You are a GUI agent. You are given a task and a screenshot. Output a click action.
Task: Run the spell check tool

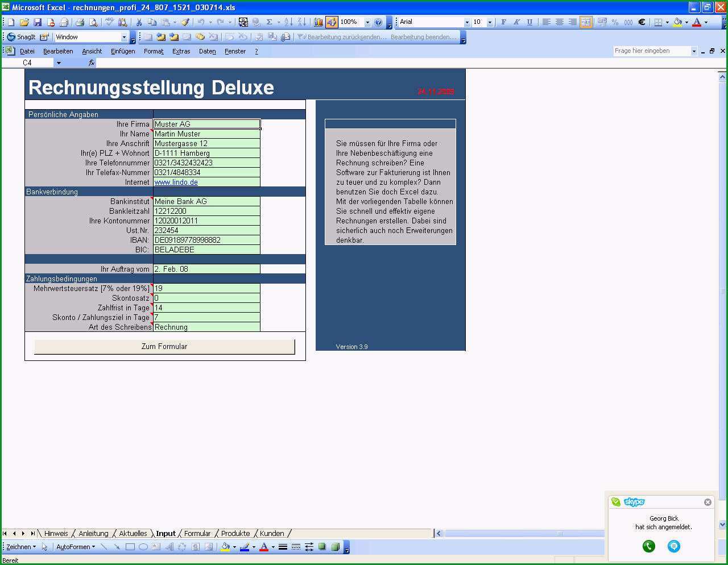(x=109, y=22)
